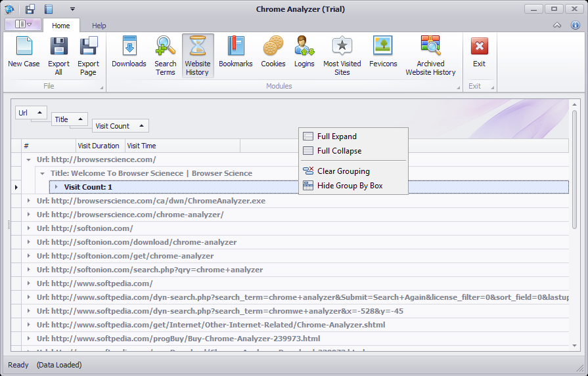Open the Logins module
Viewport: 588px width, 376px height.
(304, 56)
